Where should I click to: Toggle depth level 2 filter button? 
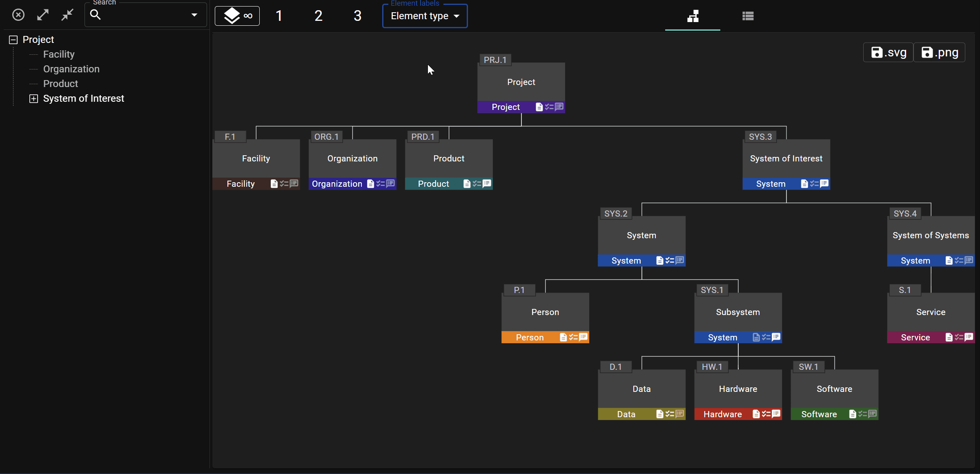pyautogui.click(x=319, y=16)
